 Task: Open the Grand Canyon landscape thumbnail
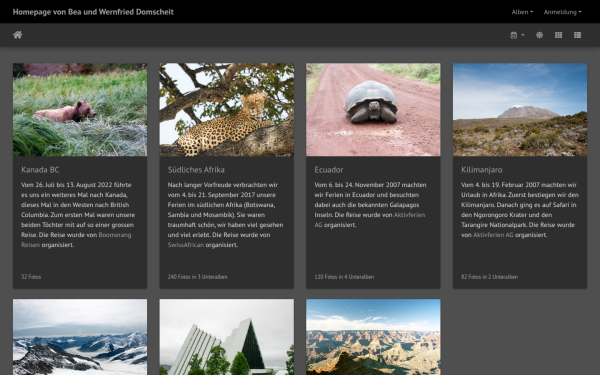pyautogui.click(x=373, y=337)
